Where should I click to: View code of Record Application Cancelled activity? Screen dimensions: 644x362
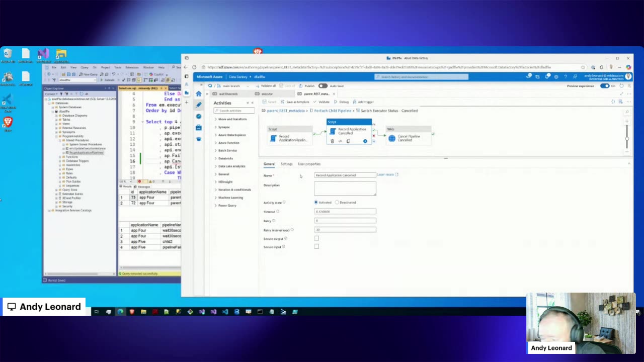(340, 141)
